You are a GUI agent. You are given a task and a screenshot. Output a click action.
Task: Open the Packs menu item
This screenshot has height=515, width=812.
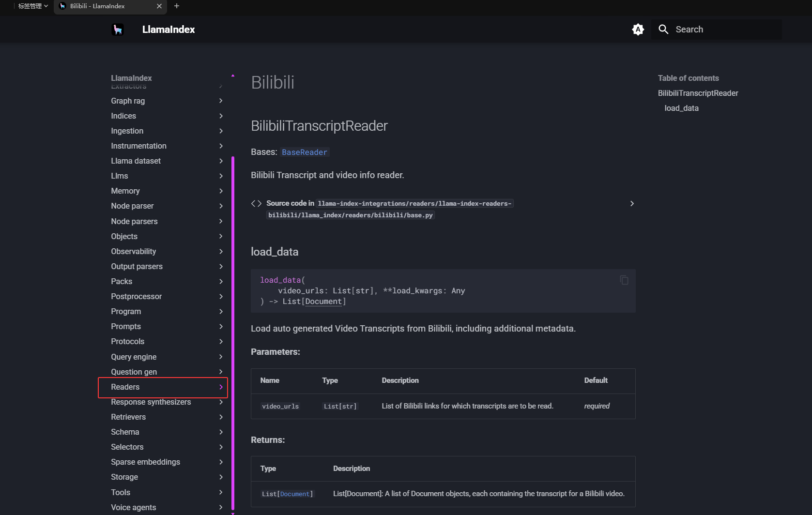[122, 281]
